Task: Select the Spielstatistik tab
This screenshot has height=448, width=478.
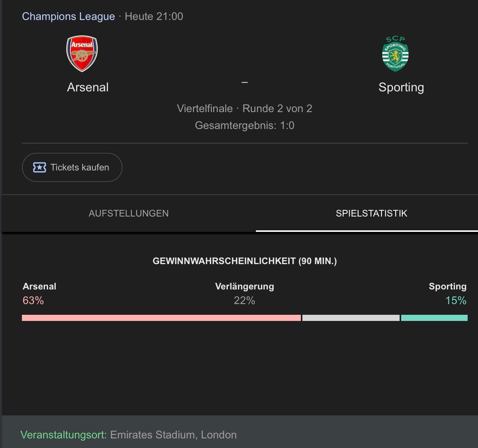Action: [371, 213]
